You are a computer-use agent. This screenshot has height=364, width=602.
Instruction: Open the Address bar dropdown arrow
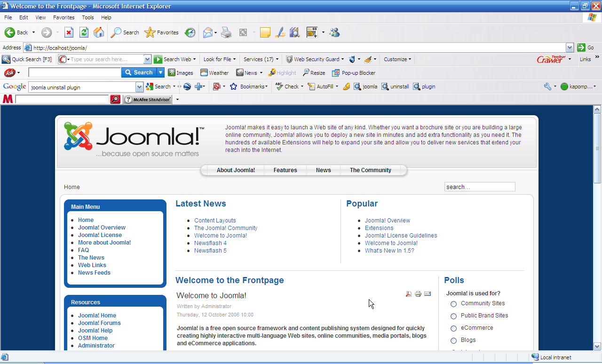[x=570, y=47]
